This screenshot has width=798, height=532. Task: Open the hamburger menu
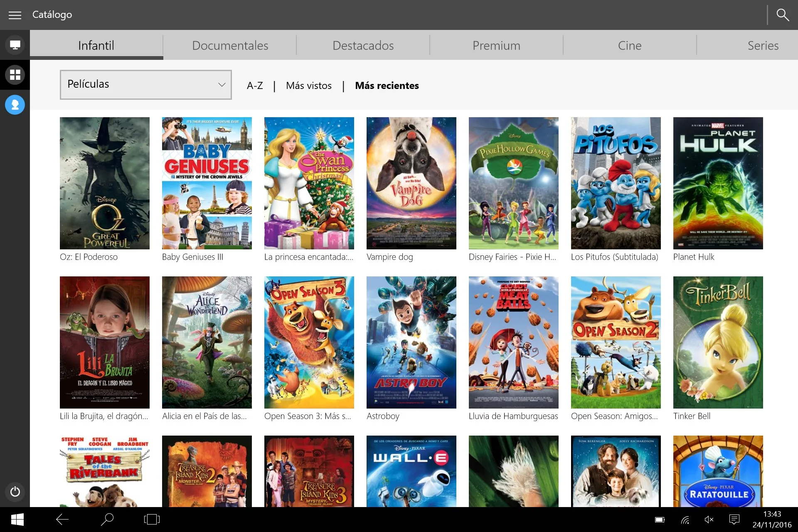coord(15,15)
